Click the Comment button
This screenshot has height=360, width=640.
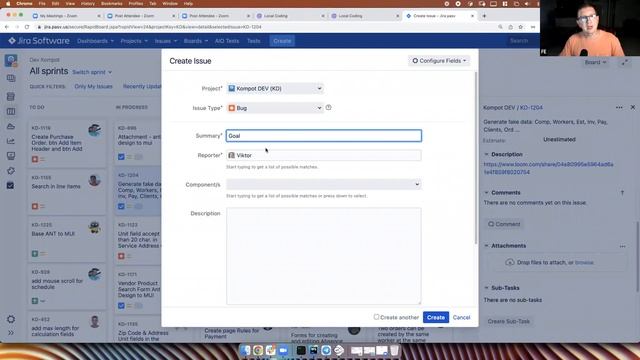point(504,224)
